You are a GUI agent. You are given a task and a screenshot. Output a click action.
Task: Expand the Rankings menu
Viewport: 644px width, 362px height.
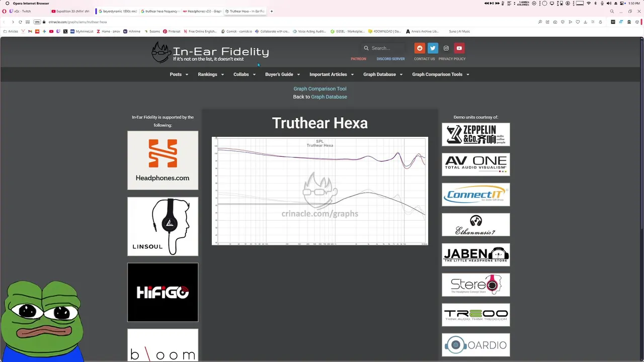[211, 74]
